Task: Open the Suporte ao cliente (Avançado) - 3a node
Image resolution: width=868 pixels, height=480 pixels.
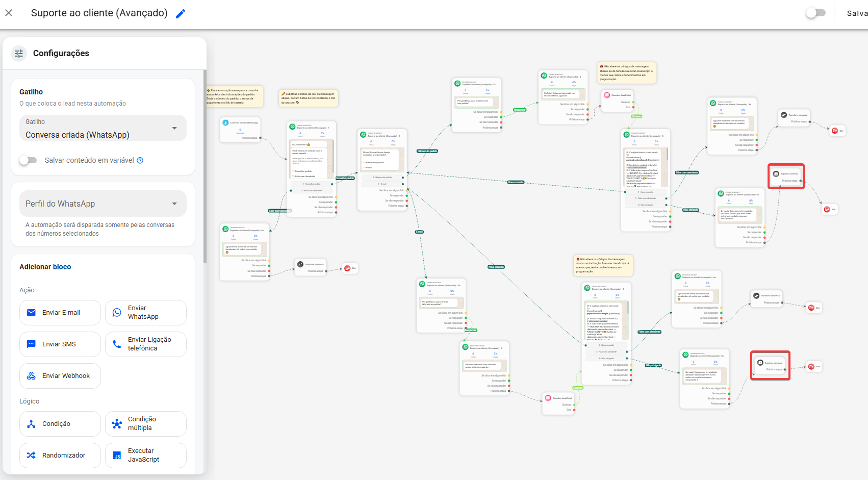Action: (477, 105)
